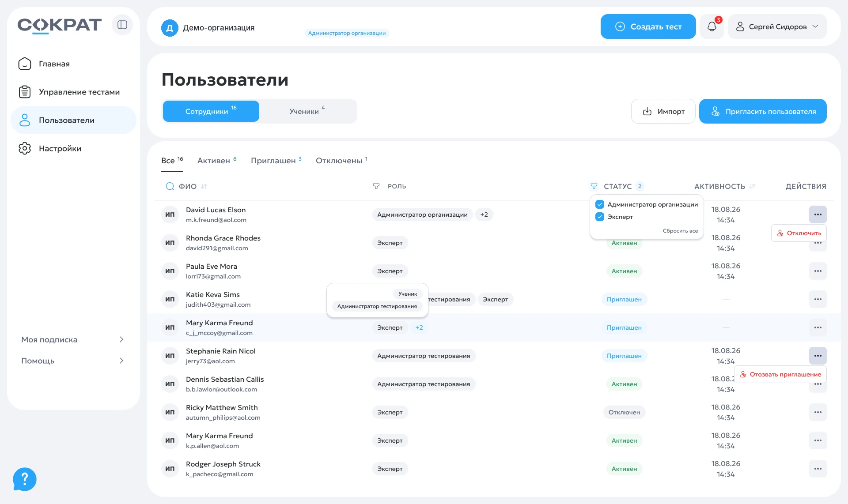Screen dimensions: 848x504
Task: Open actions menu for David Lucas Elson
Action: click(818, 214)
